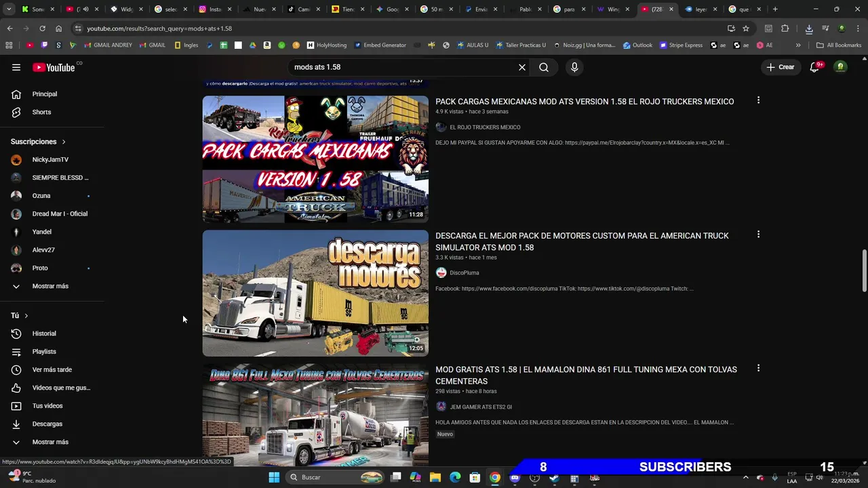
Task: Run the search with the magnifier button
Action: [544, 67]
